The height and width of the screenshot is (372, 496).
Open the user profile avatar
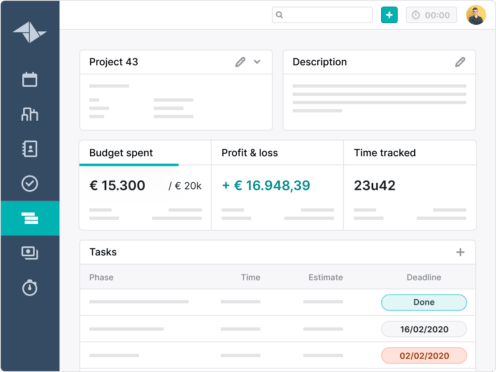click(476, 15)
